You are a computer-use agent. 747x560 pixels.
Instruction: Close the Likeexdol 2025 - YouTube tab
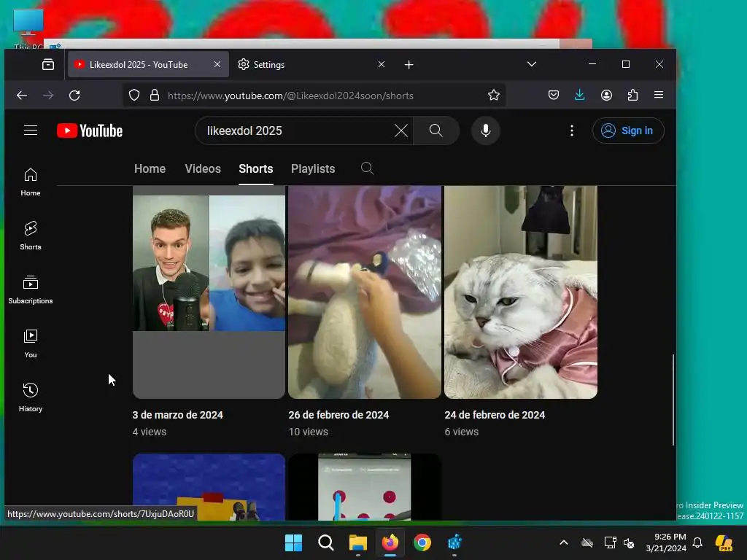click(217, 64)
